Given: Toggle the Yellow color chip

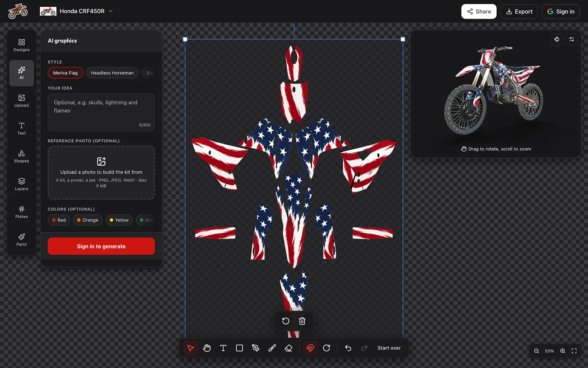Looking at the screenshot, I should [119, 220].
